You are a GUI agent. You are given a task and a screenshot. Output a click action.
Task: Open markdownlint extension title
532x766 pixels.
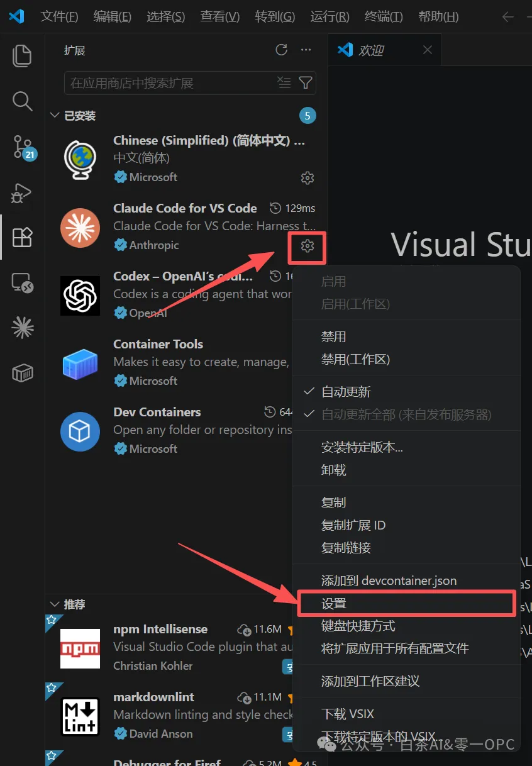tap(153, 697)
